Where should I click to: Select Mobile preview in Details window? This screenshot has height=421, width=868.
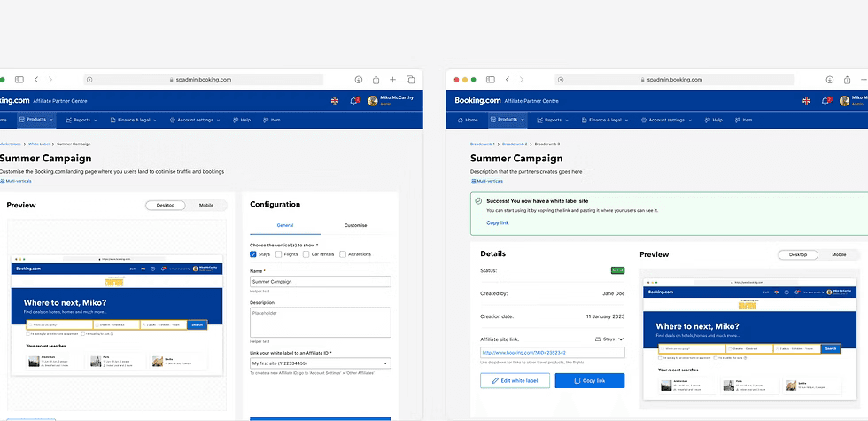(x=839, y=255)
